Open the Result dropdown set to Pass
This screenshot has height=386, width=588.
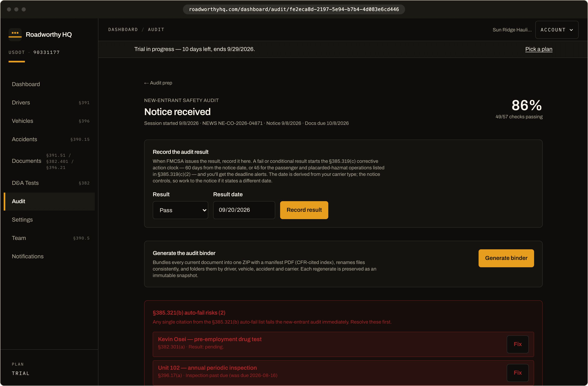pyautogui.click(x=180, y=210)
